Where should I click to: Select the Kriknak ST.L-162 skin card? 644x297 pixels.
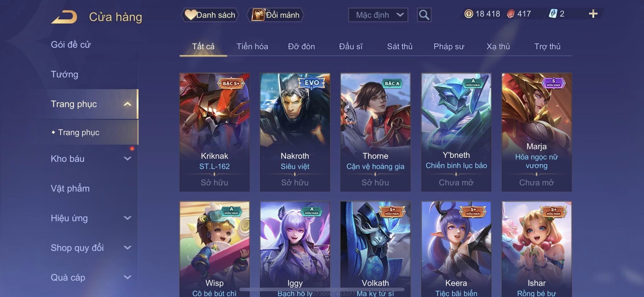click(x=214, y=132)
